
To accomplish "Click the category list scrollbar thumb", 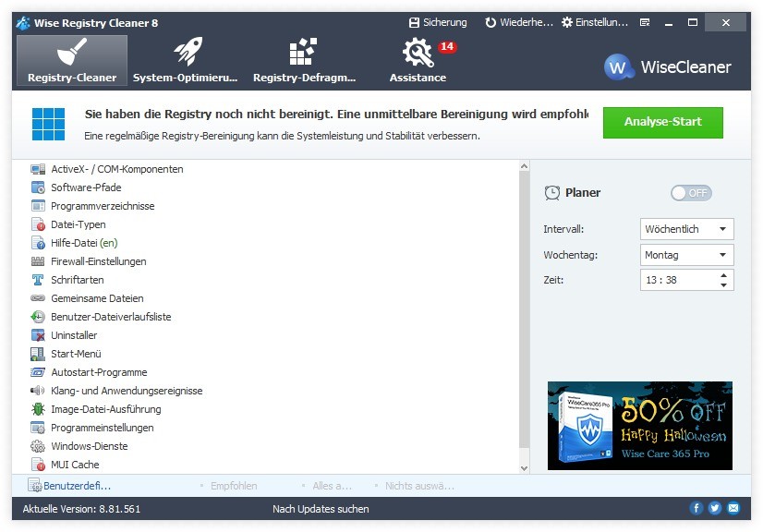I will (x=524, y=309).
